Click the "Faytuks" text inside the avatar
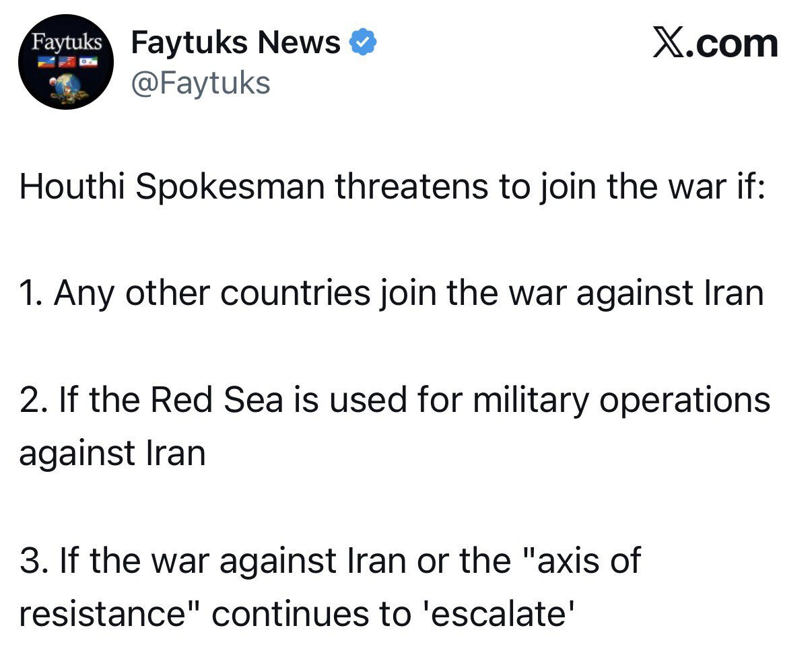This screenshot has height=661, width=812. [67, 44]
